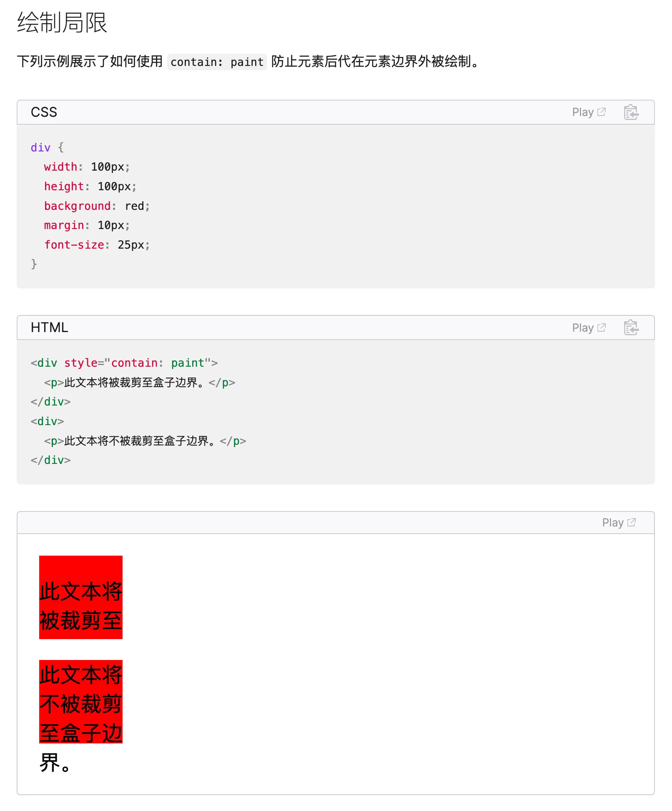This screenshot has width=672, height=811.
Task: Click the clipped red box in the result
Action: [80, 597]
